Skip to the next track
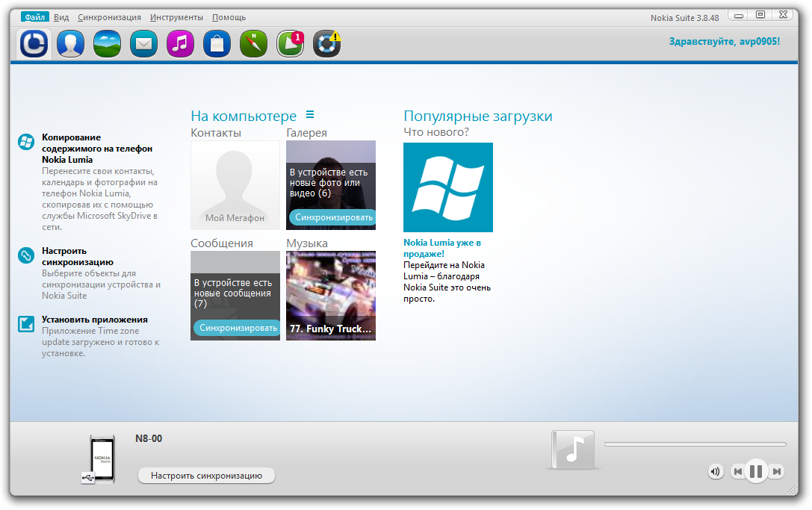 click(x=777, y=471)
